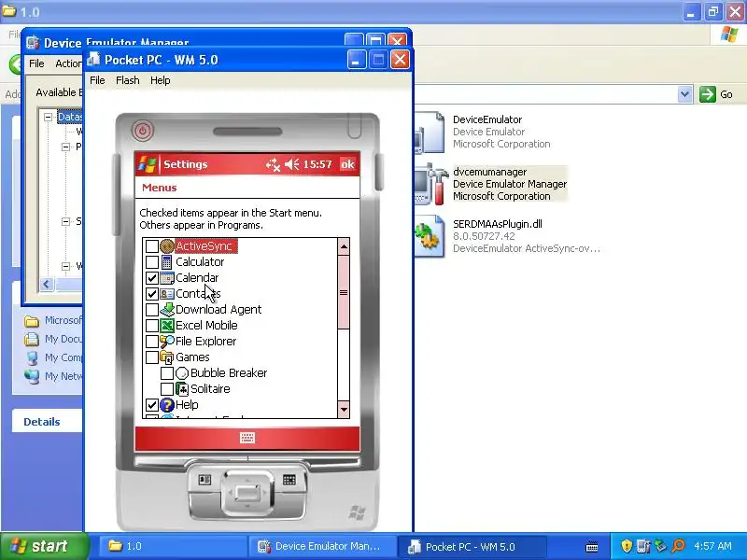Open the Explorer address bar dropdown
The height and width of the screenshot is (560, 747).
684,94
